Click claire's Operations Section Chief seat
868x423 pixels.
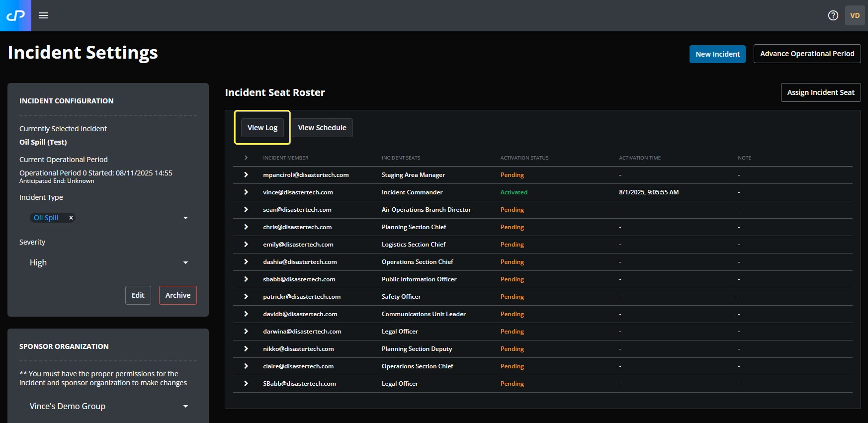418,366
